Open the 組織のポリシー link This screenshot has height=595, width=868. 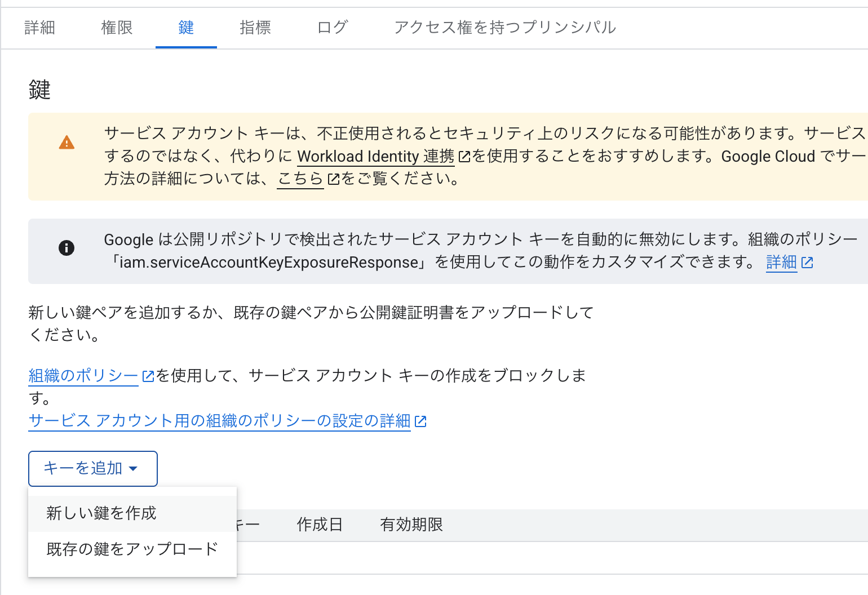click(83, 375)
